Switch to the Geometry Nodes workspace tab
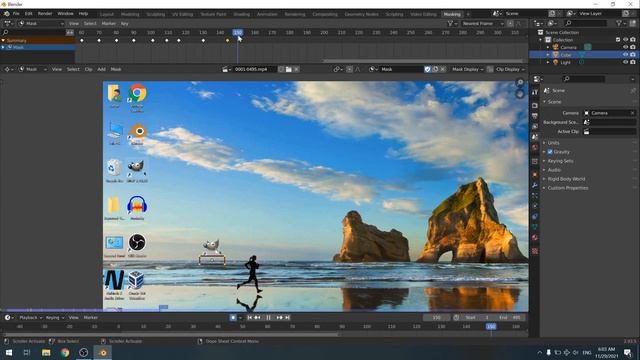640x360 pixels. (361, 14)
